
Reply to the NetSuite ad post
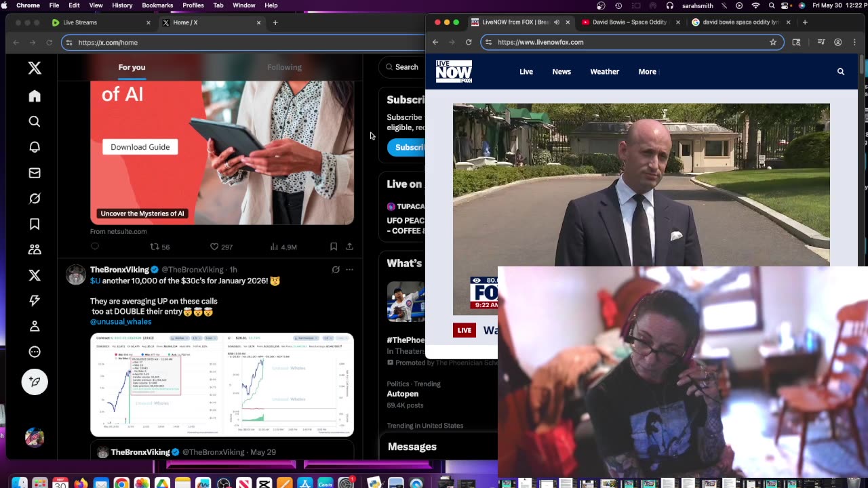95,247
